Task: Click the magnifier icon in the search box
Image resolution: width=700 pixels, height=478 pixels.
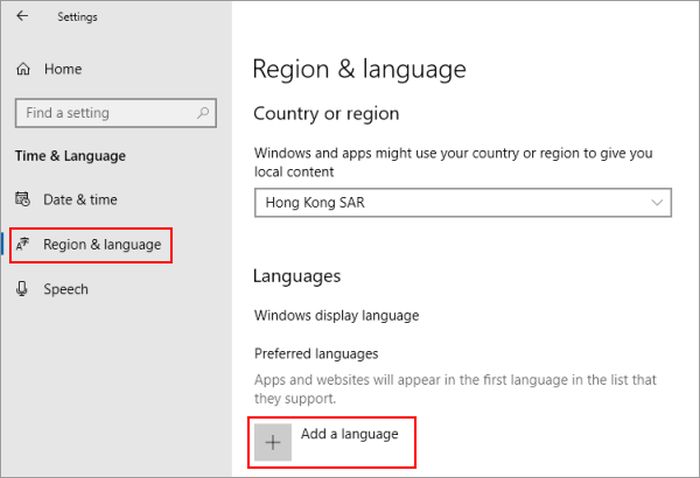Action: pyautogui.click(x=203, y=114)
